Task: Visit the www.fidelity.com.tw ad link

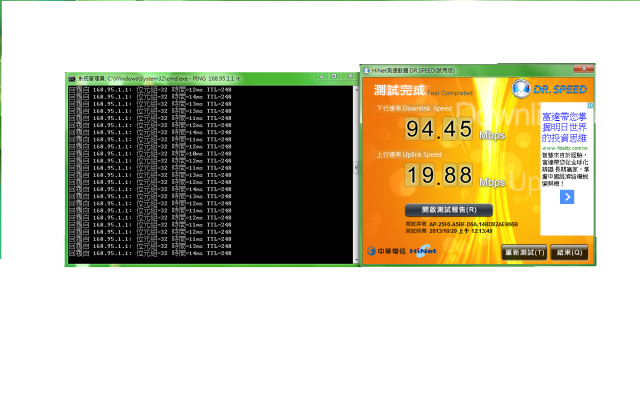Action: (564, 148)
